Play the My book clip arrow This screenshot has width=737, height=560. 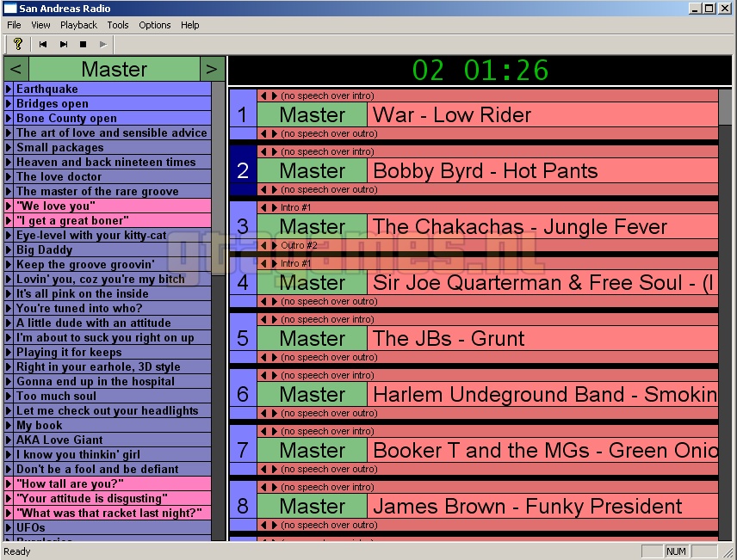pos(9,425)
